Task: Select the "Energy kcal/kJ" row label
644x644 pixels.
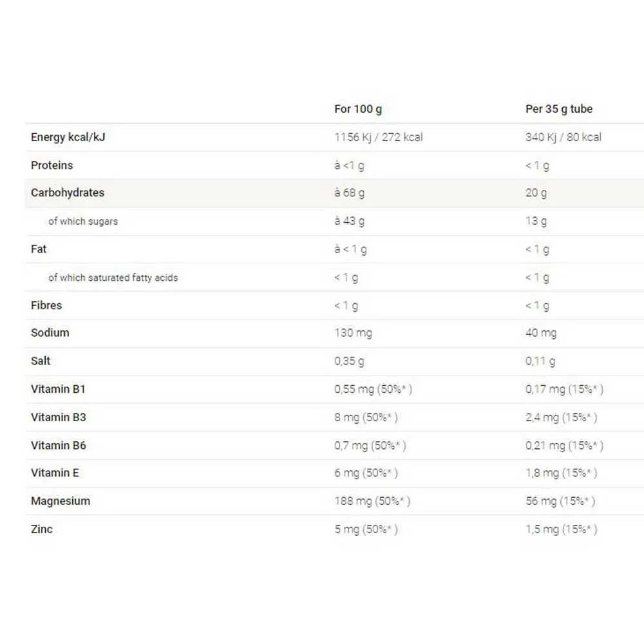Action: 68,137
